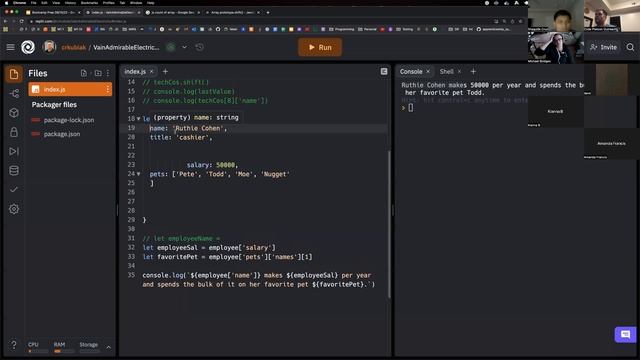Add a new editor tab
640x360 pixels.
coord(165,71)
